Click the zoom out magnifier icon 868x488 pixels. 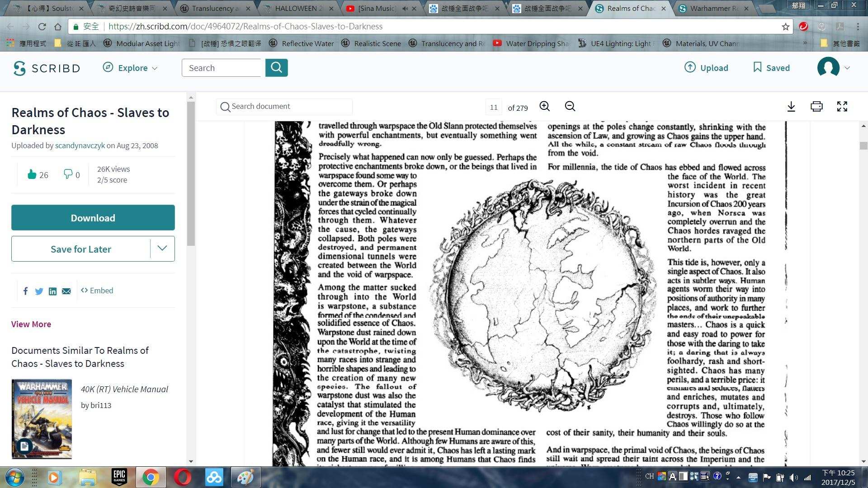pos(570,106)
